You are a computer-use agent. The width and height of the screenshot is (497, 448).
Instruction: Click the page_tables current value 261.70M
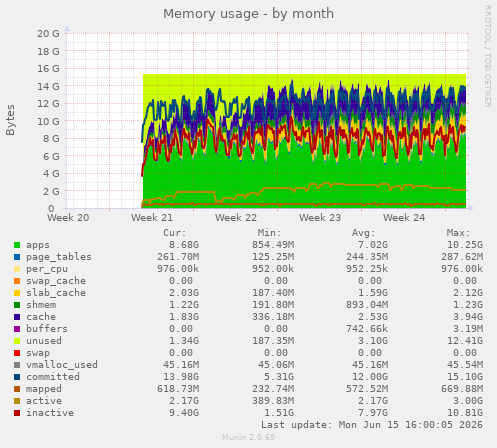(x=178, y=257)
